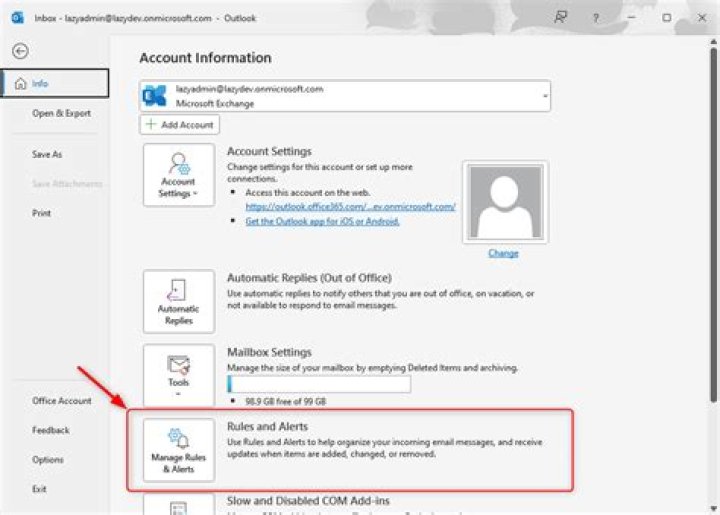Open Automatic Replies settings
The image size is (720, 515).
click(179, 301)
